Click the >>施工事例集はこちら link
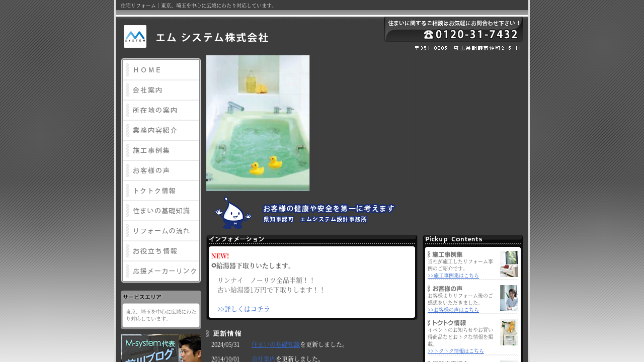 click(x=453, y=276)
